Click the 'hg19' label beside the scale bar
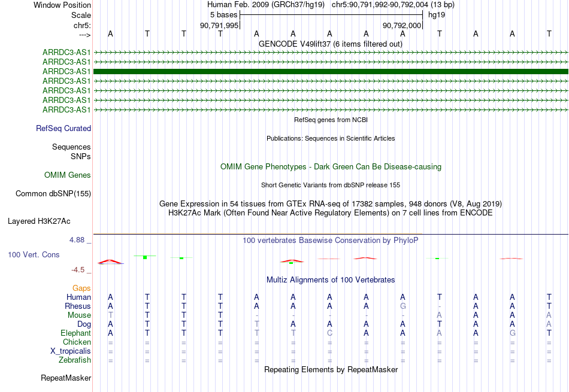 point(437,15)
